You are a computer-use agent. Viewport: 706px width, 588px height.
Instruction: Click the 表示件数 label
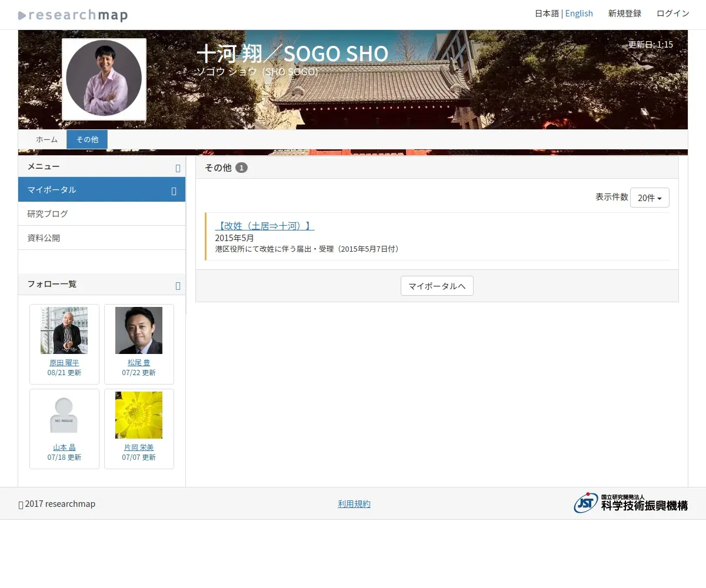pyautogui.click(x=611, y=197)
